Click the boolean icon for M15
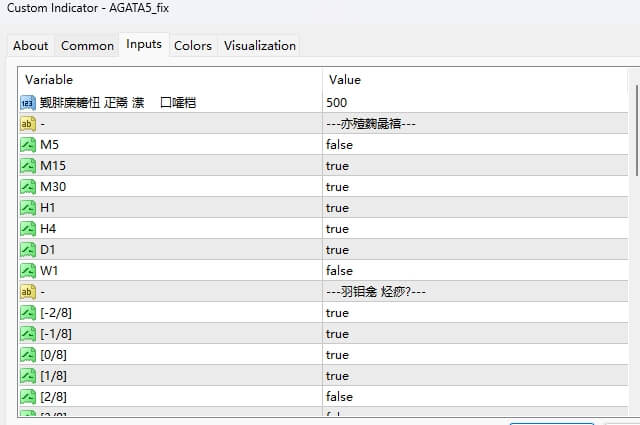This screenshot has height=425, width=640. point(28,166)
